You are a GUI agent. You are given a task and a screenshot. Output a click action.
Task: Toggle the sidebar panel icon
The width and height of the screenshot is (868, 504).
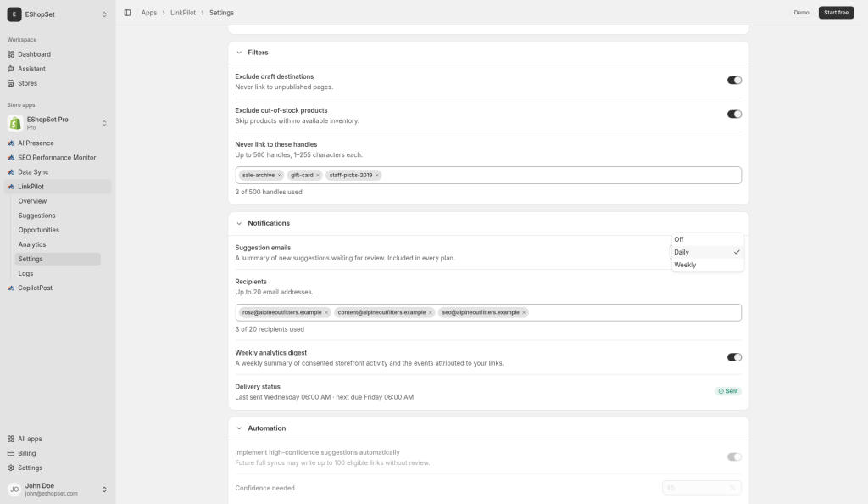pyautogui.click(x=127, y=13)
